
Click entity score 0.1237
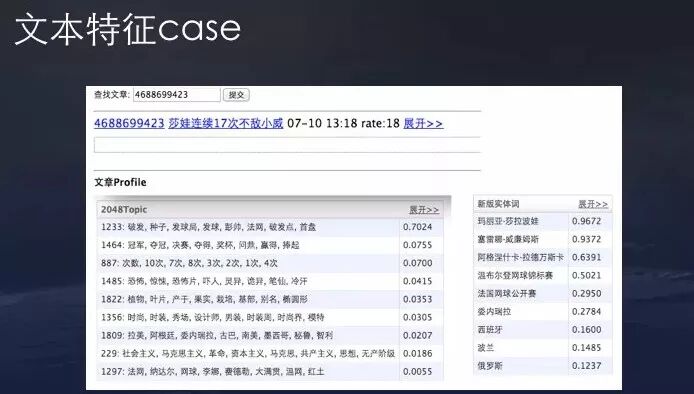[586, 366]
